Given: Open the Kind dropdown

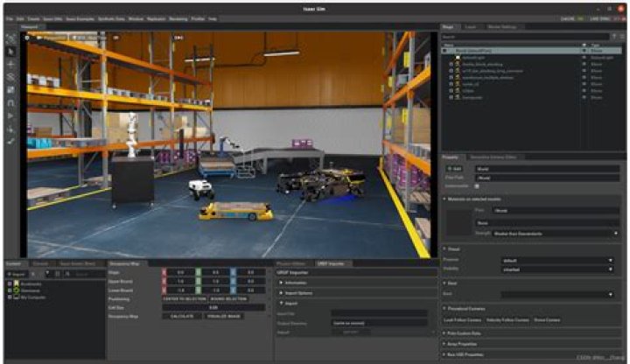Looking at the screenshot, I should 557,295.
